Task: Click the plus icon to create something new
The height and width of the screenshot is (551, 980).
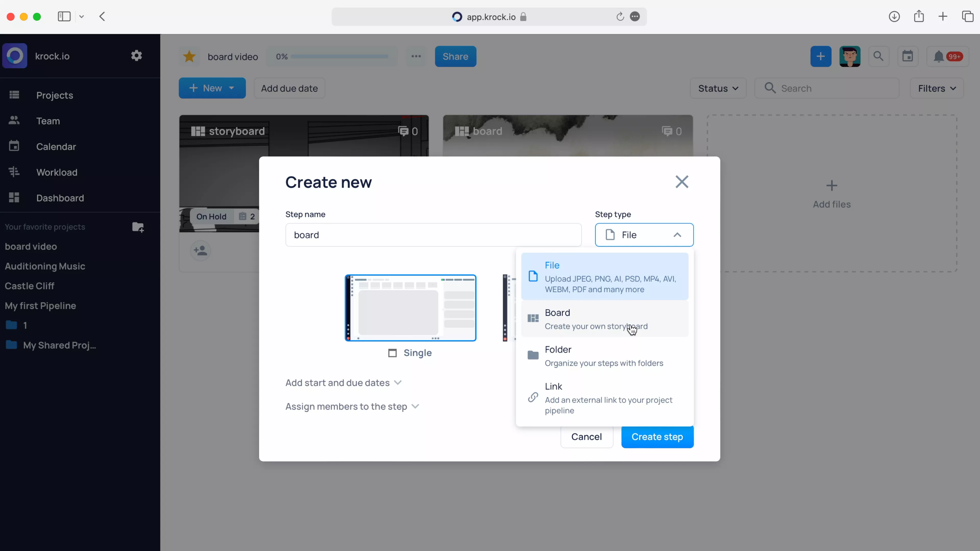Action: point(820,56)
